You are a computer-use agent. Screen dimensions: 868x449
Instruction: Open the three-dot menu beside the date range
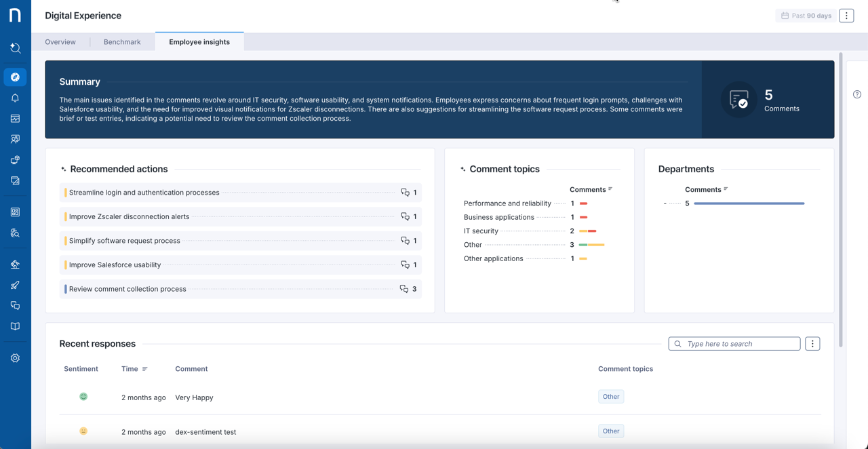(846, 16)
